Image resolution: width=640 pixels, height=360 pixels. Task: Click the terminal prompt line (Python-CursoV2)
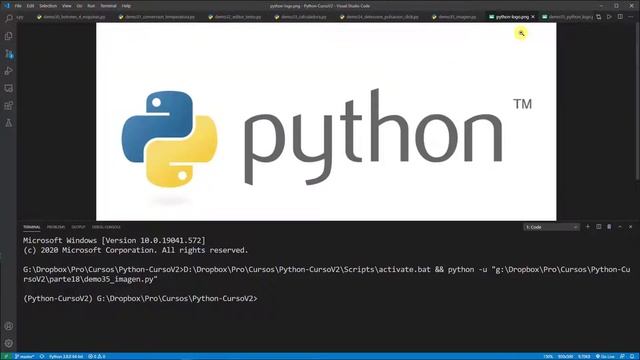pyautogui.click(x=140, y=298)
